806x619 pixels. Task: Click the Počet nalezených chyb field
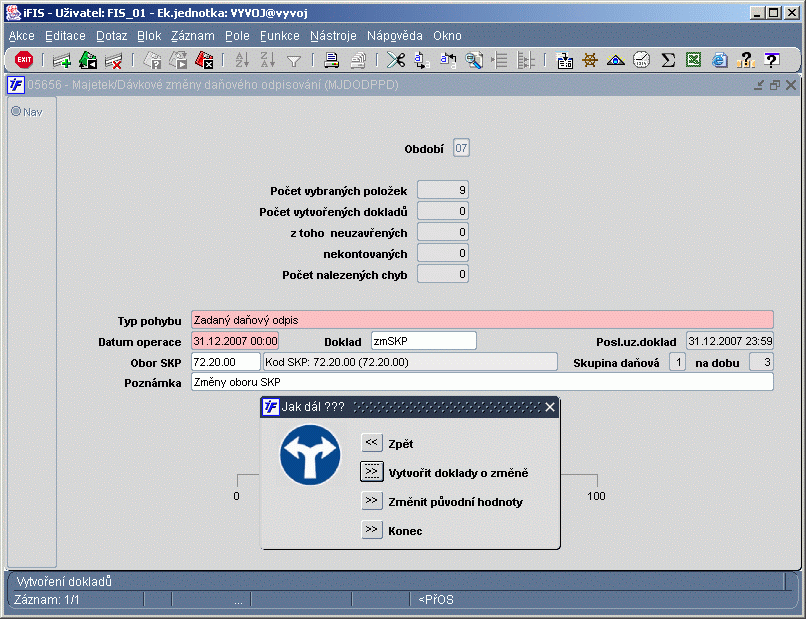(443, 274)
